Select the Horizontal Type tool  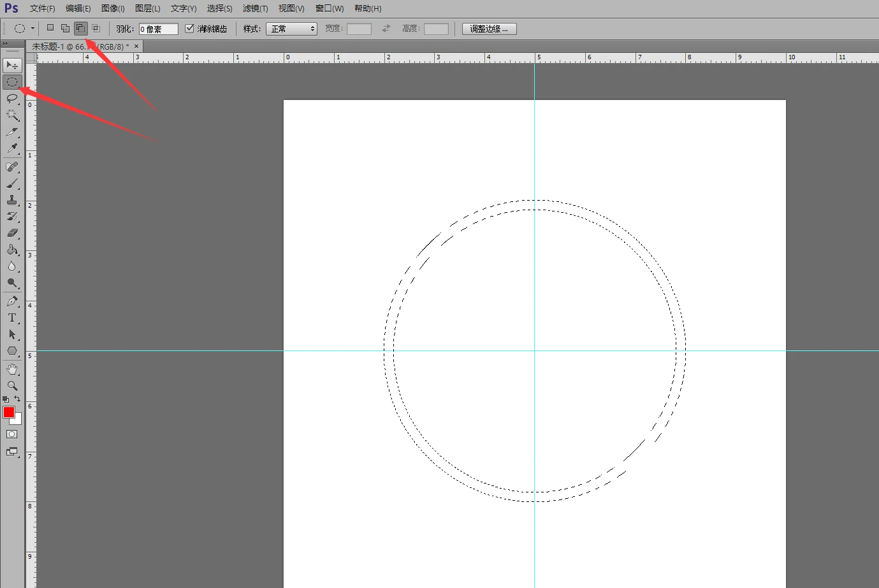(12, 318)
